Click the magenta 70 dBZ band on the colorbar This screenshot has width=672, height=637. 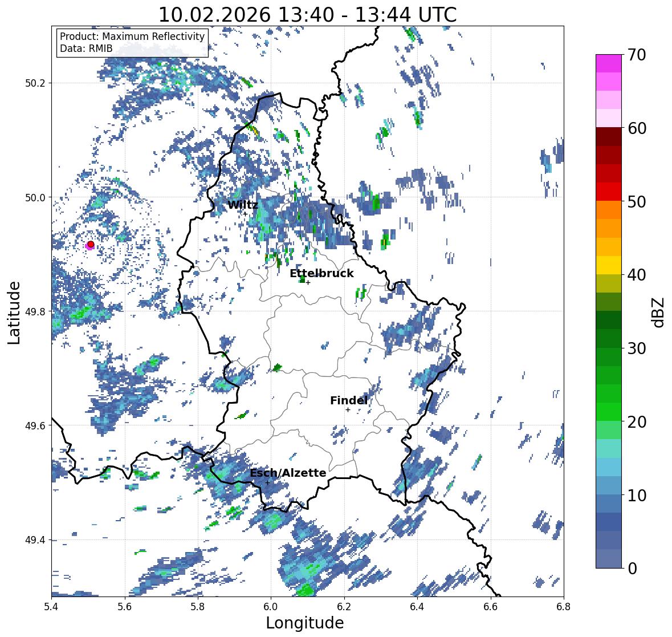[608, 63]
